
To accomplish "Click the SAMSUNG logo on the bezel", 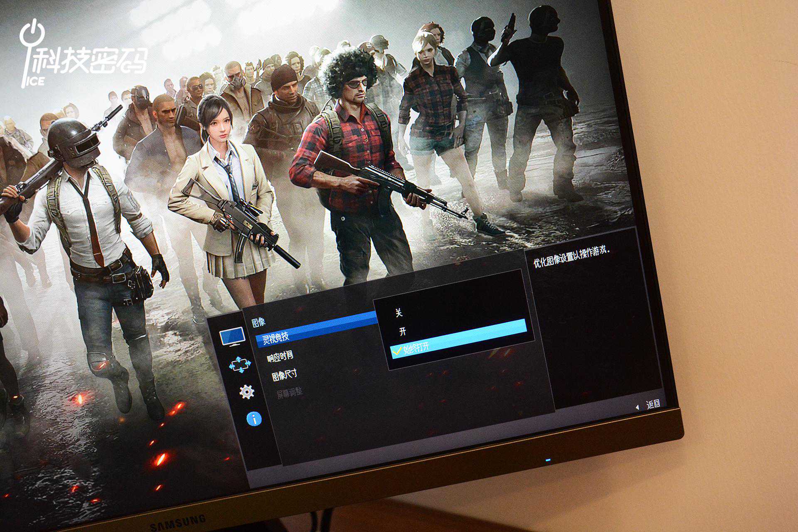I will point(178,523).
